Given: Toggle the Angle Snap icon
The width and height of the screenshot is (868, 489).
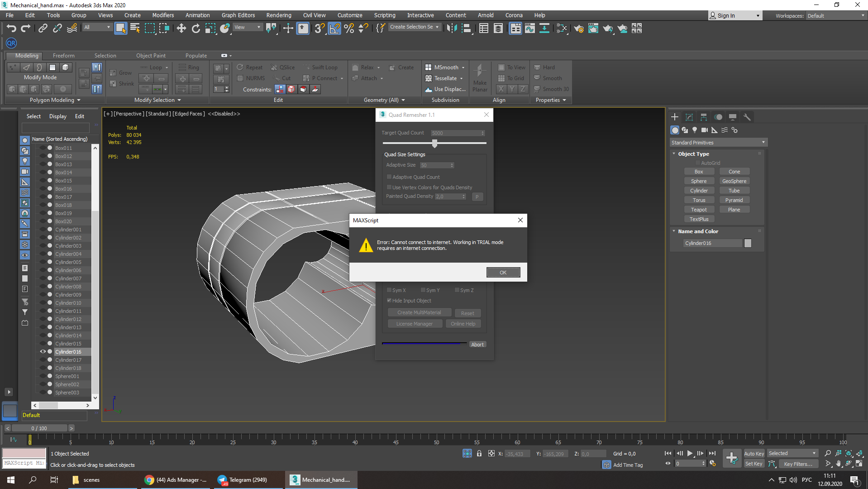Looking at the screenshot, I should [x=334, y=29].
